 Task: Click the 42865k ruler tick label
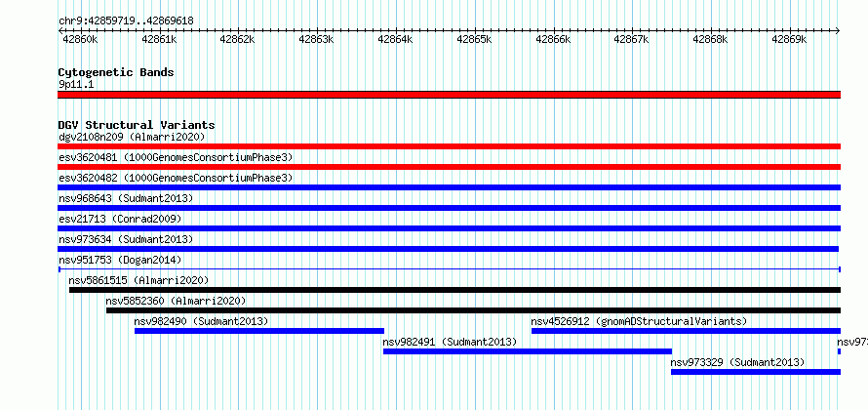pyautogui.click(x=474, y=39)
